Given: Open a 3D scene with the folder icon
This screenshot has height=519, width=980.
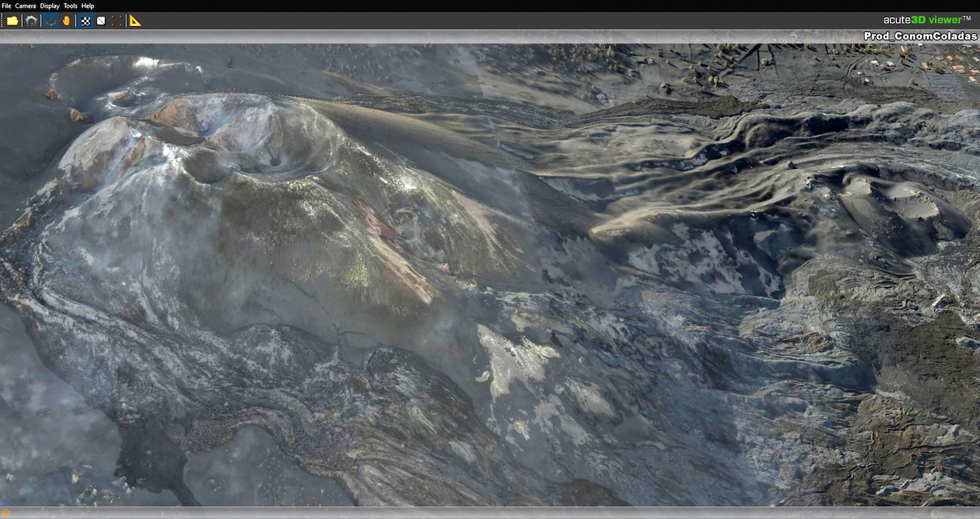Looking at the screenshot, I should [13, 20].
